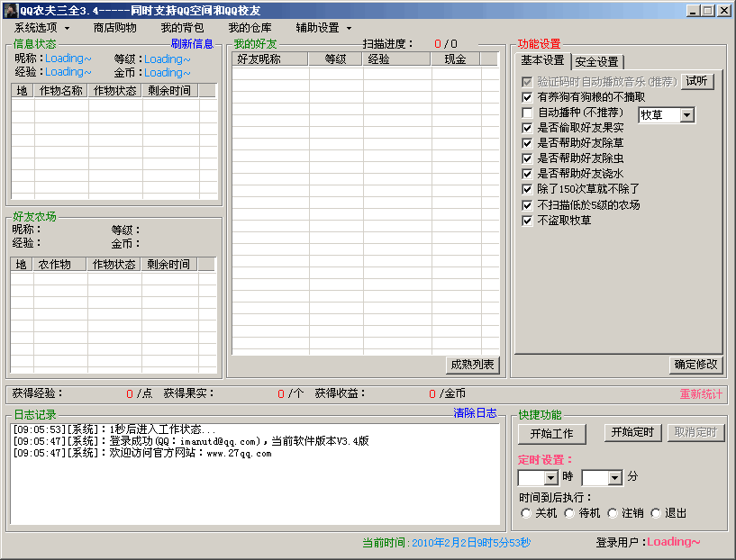The image size is (736, 560).
Task: Expand the 辅助设置 menu
Action: 323,28
